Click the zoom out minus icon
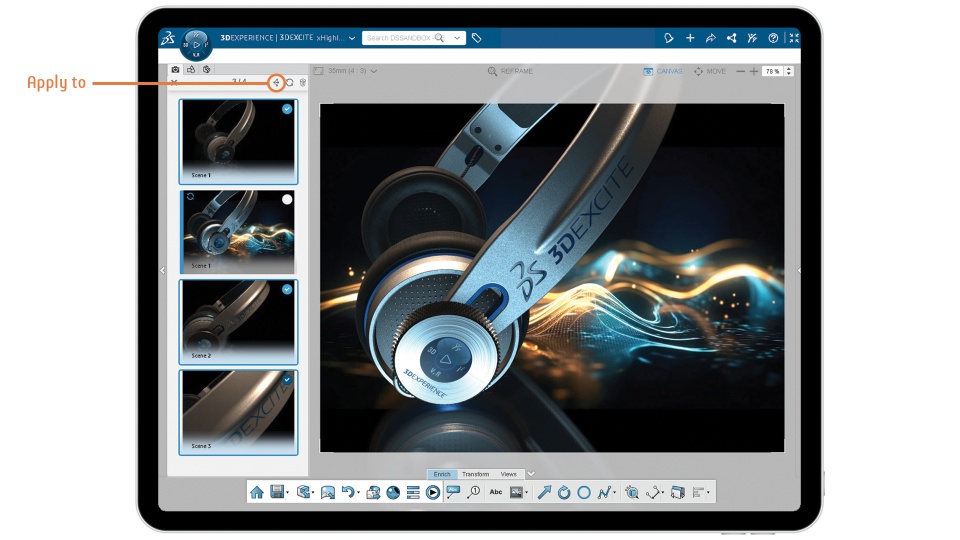 [x=740, y=71]
